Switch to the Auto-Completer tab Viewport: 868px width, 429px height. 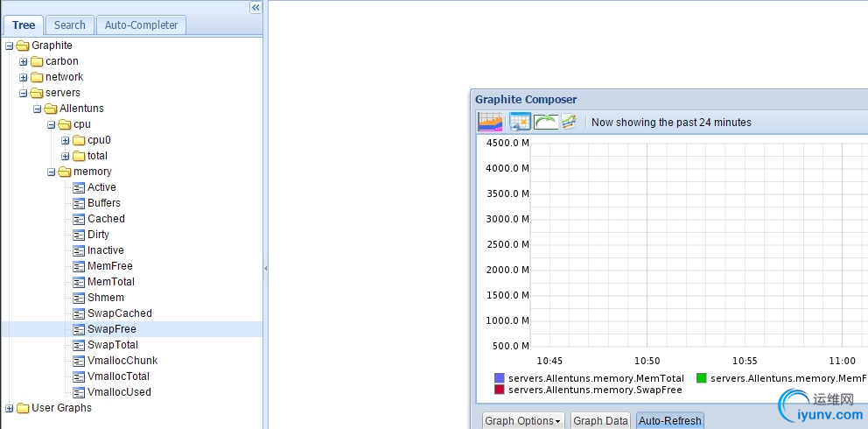(x=141, y=25)
